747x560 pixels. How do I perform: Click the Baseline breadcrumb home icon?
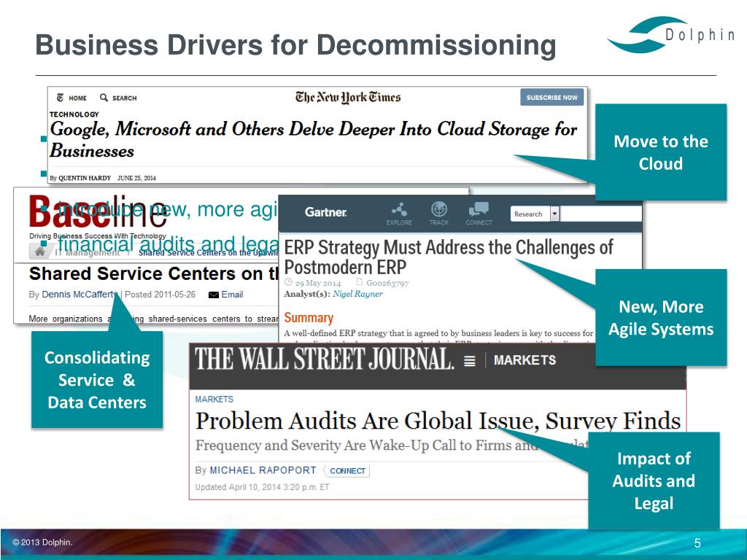click(40, 252)
